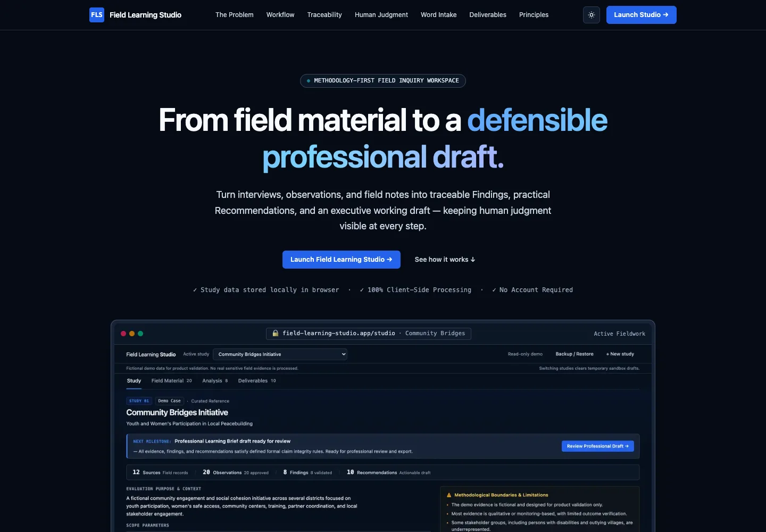Switch to the Deliverables tab in the studio

point(257,381)
